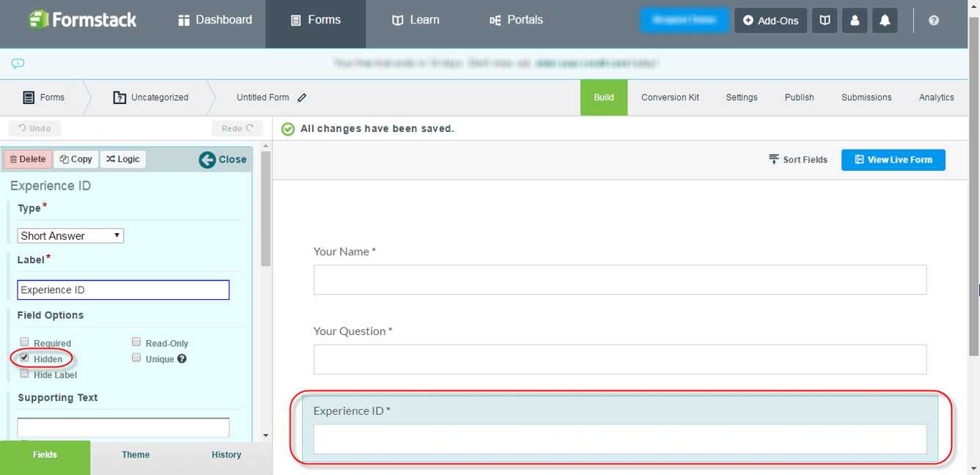Viewport: 980px width, 475px height.
Task: Click left panel scrollbar up arrow
Action: [x=265, y=147]
